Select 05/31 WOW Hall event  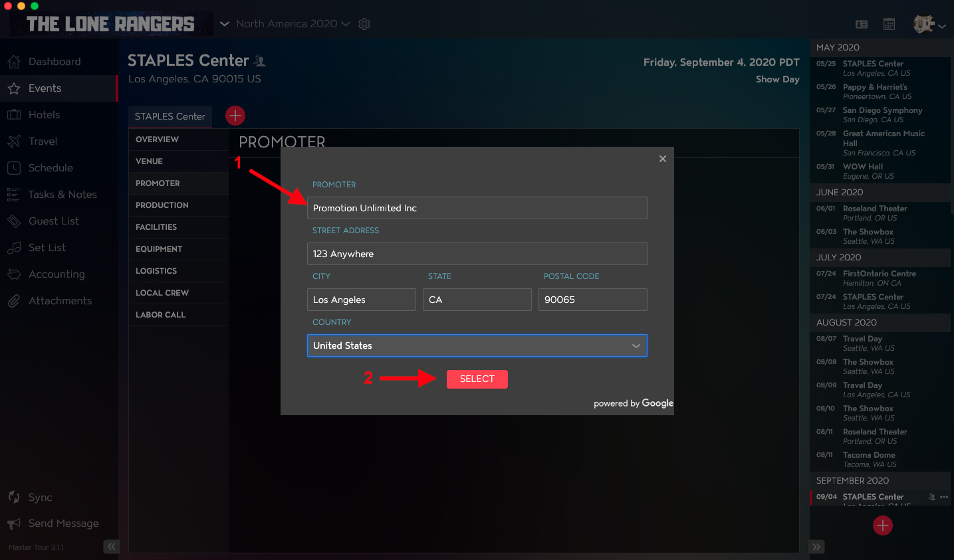click(880, 171)
